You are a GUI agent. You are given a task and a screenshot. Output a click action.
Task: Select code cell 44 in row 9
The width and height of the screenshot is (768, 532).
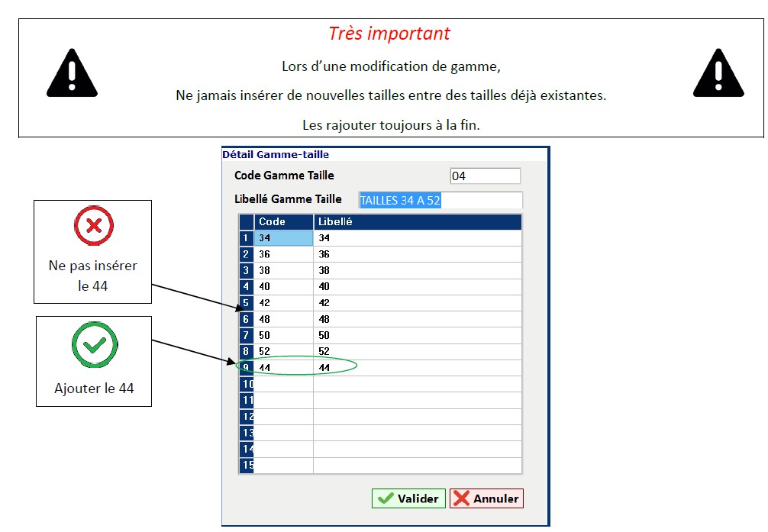[283, 368]
